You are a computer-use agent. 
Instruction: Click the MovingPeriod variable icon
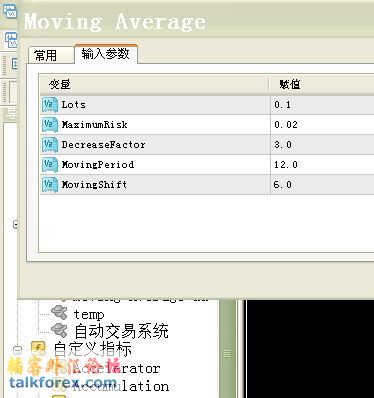pos(50,165)
